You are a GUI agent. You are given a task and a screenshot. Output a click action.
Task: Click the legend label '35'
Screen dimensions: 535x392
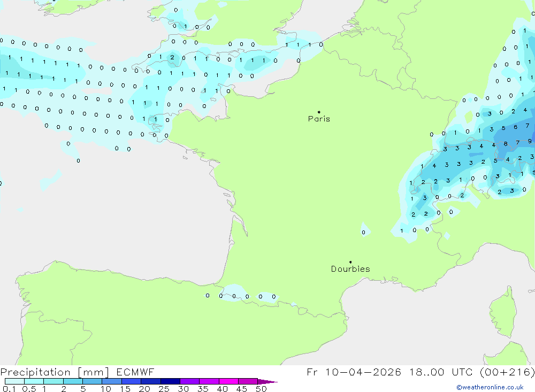203,389
